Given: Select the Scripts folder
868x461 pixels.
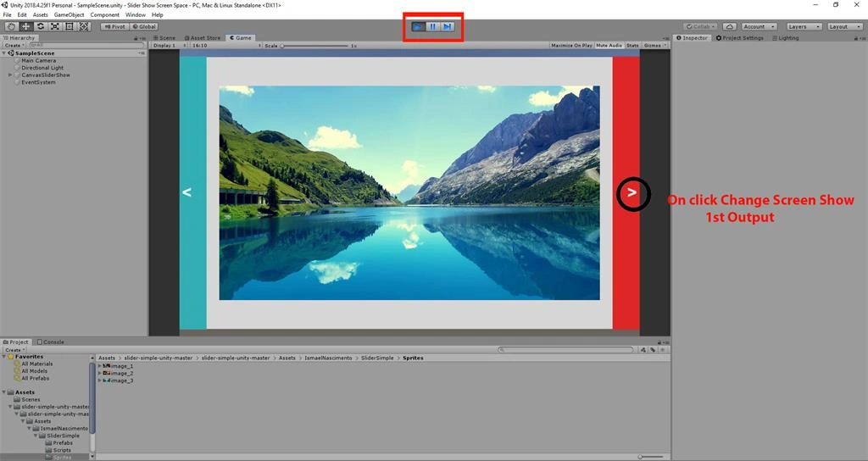Looking at the screenshot, I should coord(61,450).
